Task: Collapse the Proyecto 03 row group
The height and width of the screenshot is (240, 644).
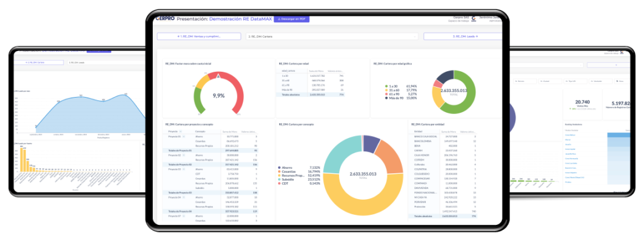Action: (183, 169)
